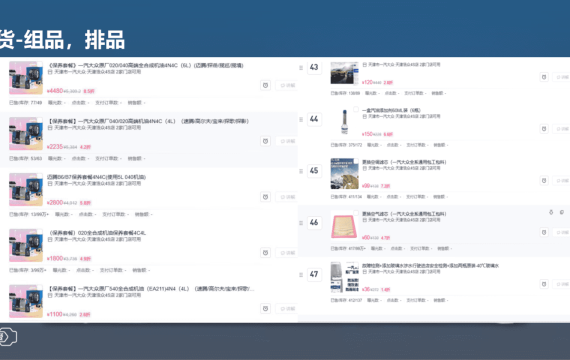
Task: Tick the checkbox on the ¥1800 product thumbnail
Action: click(x=40, y=232)
